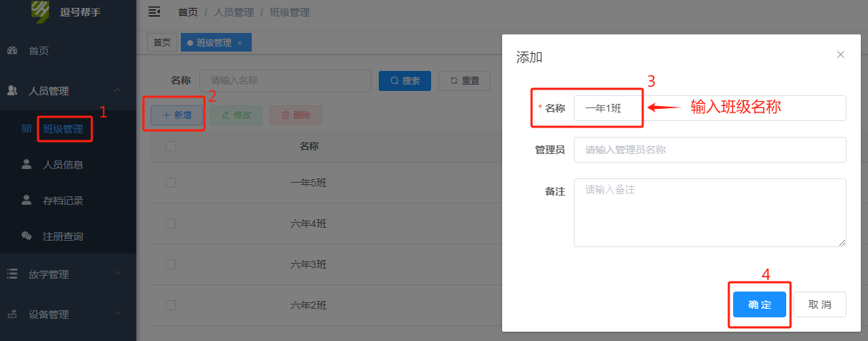Click the WeChat icon beside 注册查询
The width and height of the screenshot is (868, 341).
pyautogui.click(x=27, y=236)
